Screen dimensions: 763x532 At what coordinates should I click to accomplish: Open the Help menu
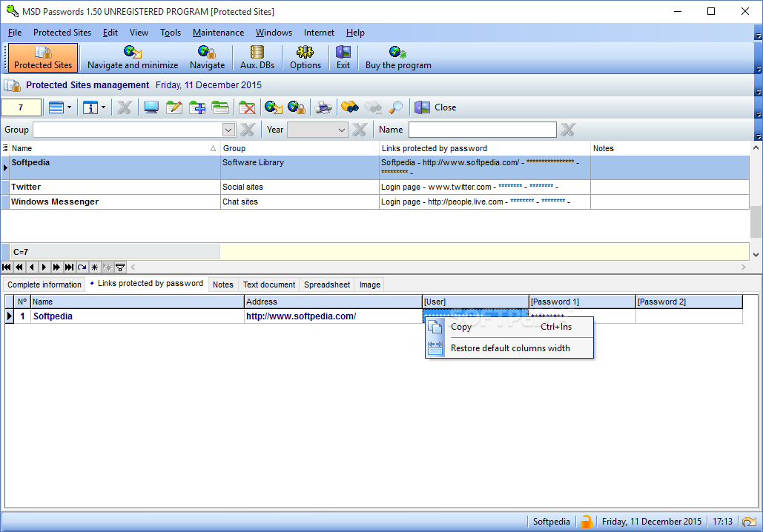tap(355, 33)
